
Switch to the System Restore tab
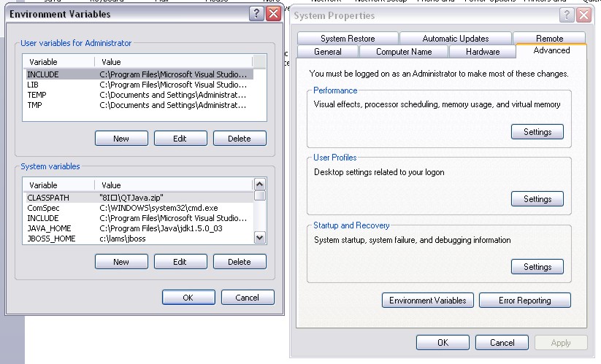coord(348,39)
